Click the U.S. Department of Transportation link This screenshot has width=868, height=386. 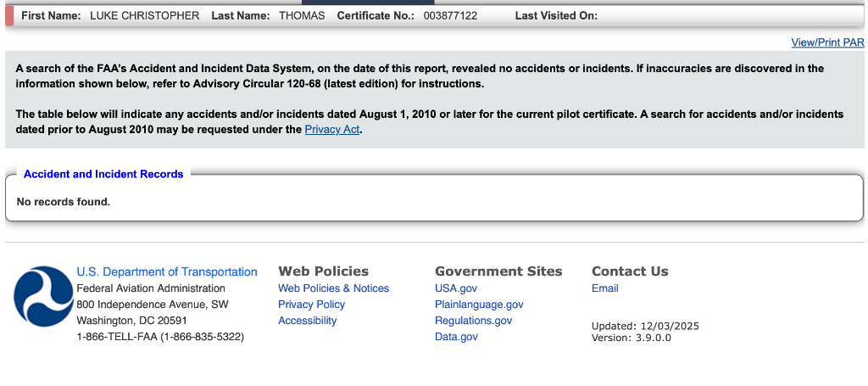[x=167, y=272]
